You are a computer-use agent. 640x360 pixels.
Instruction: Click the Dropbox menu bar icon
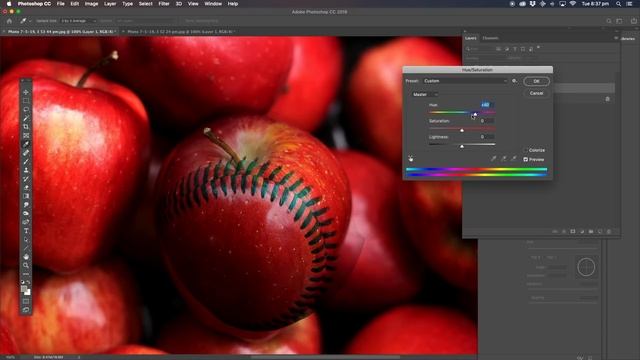click(x=533, y=4)
